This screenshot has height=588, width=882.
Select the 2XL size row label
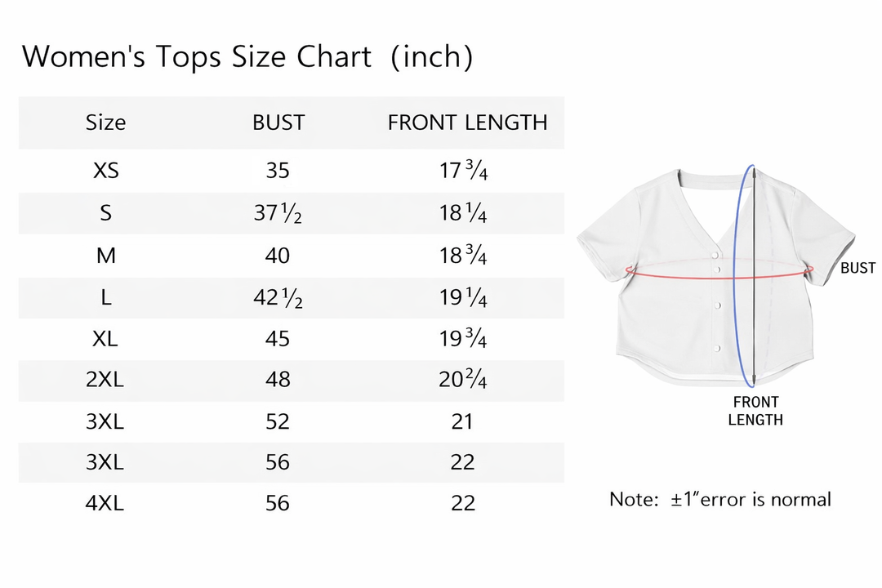tap(105, 380)
